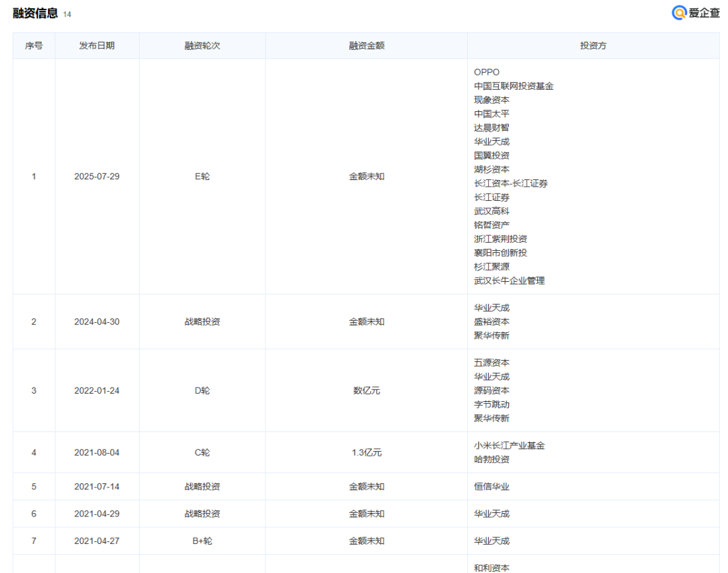Open investor 襄阳市创新投
Viewport: 728px width, 573px height.
[x=500, y=253]
